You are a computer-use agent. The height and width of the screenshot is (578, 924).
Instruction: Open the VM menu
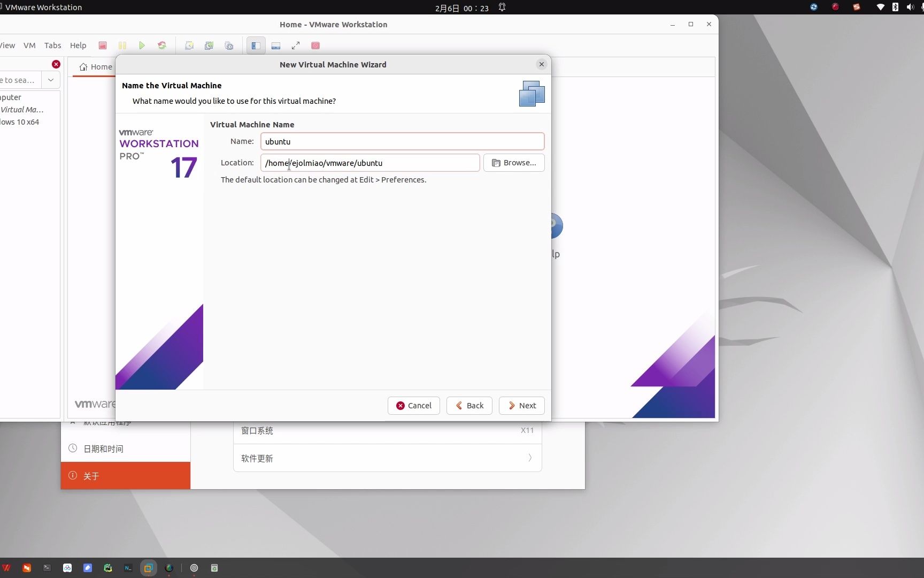(29, 45)
